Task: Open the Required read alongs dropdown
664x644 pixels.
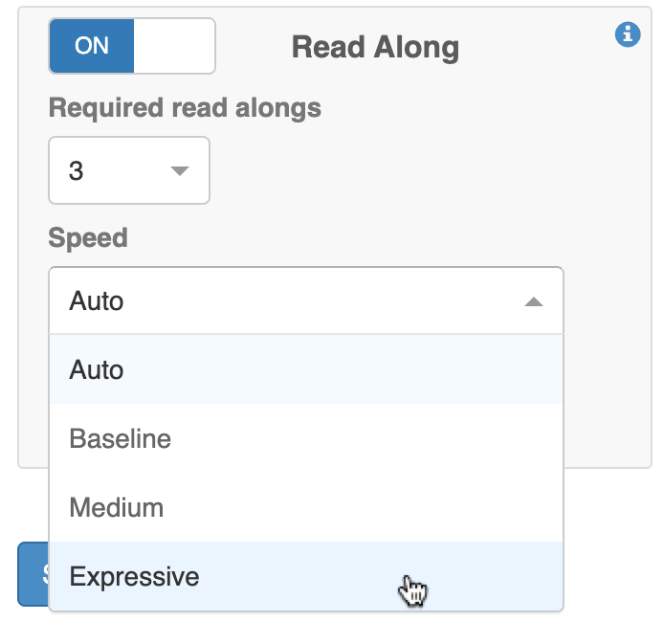Action: 129,171
